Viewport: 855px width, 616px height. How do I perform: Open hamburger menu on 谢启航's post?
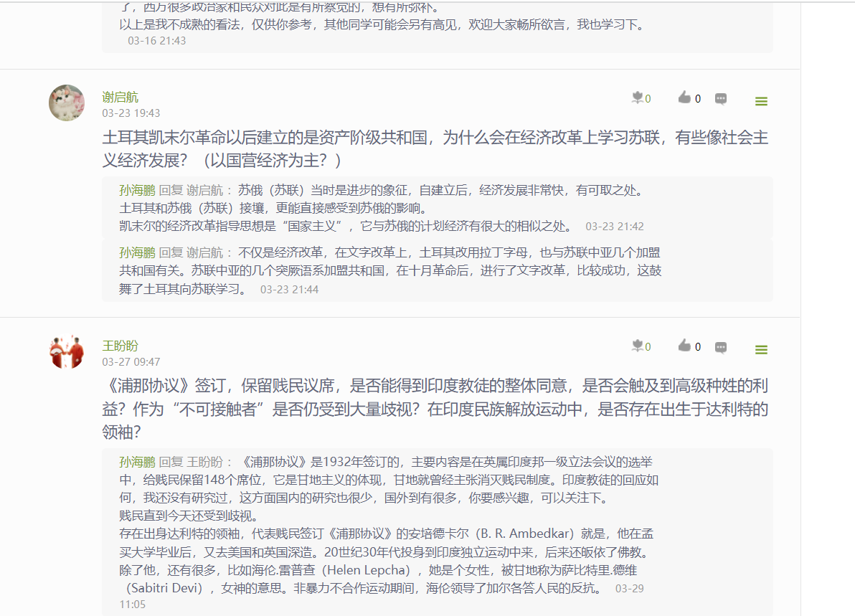761,102
